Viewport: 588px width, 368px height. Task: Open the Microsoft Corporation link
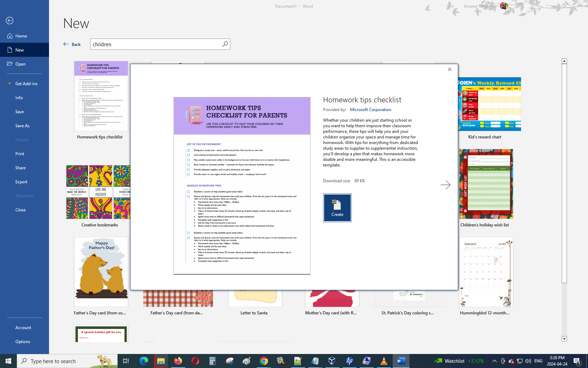(370, 110)
